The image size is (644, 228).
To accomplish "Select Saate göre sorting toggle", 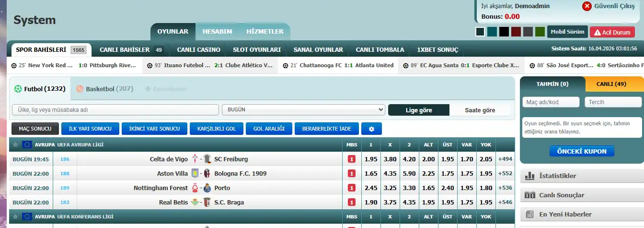I will click(480, 110).
